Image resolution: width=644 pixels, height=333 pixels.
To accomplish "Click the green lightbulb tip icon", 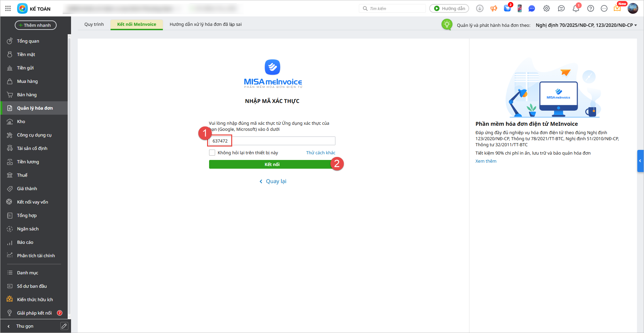I will point(447,24).
